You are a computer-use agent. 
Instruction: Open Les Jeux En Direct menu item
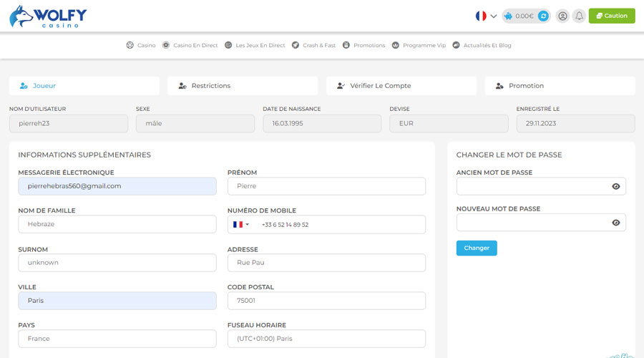[x=255, y=45]
